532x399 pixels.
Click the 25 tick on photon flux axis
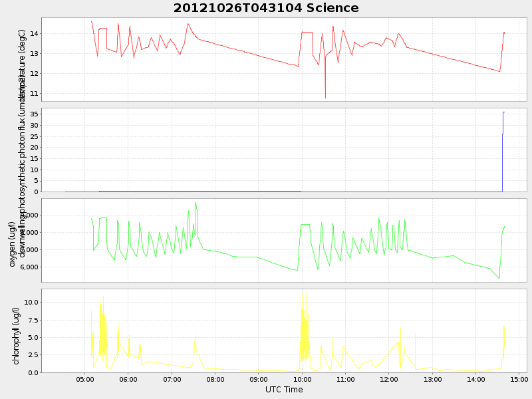click(34, 136)
